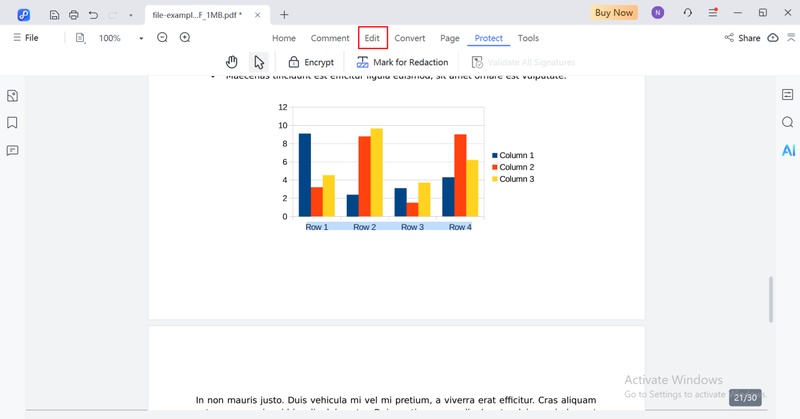Click the Column 2 legend text
This screenshot has height=419, width=800.
[x=517, y=167]
